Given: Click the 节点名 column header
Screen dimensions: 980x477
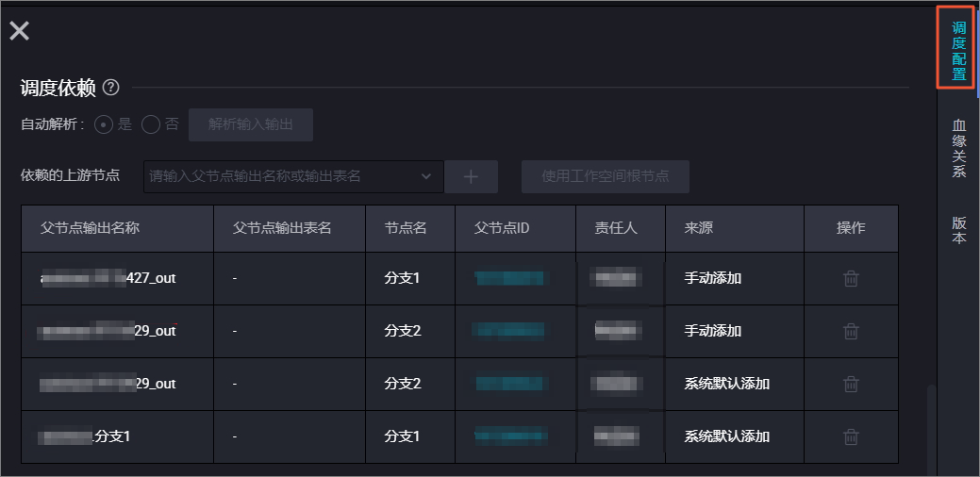Looking at the screenshot, I should (410, 228).
